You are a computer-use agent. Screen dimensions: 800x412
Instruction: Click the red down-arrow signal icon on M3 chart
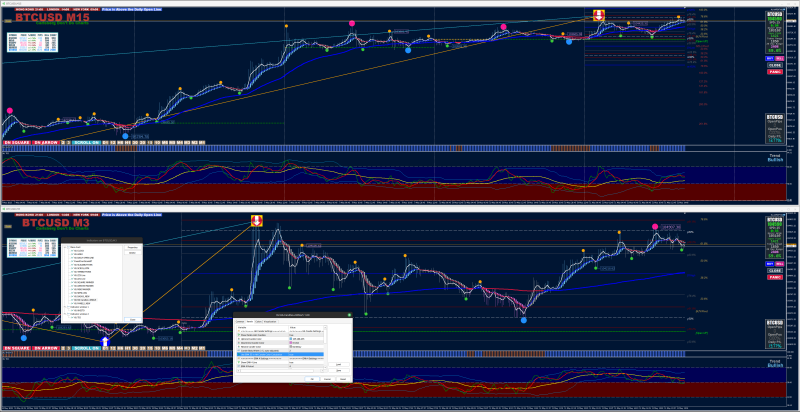click(257, 221)
